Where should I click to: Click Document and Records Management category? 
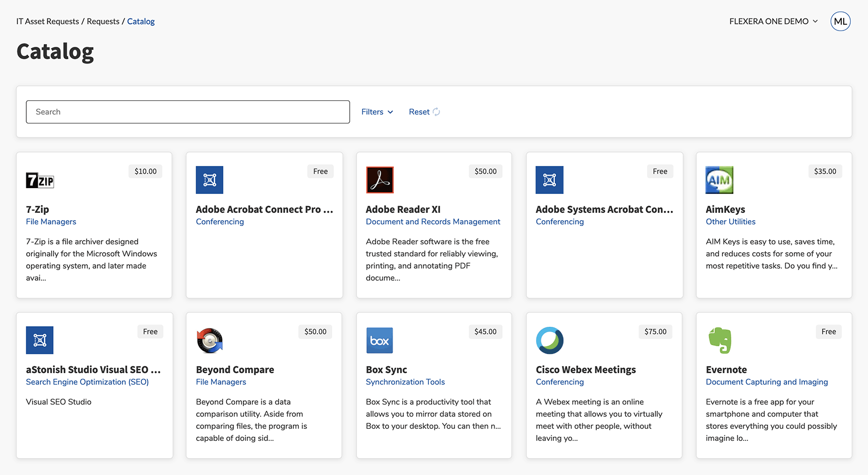(x=433, y=222)
